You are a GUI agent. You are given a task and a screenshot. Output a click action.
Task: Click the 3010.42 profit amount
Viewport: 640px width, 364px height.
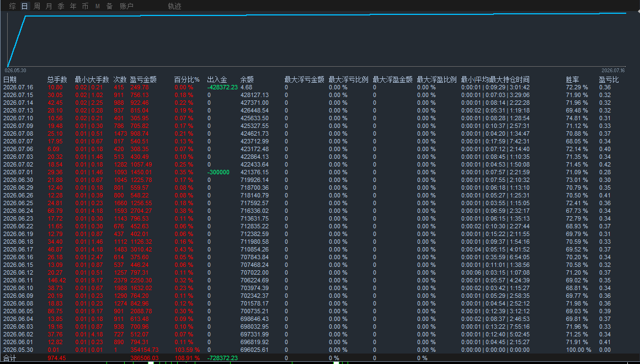[141, 249]
